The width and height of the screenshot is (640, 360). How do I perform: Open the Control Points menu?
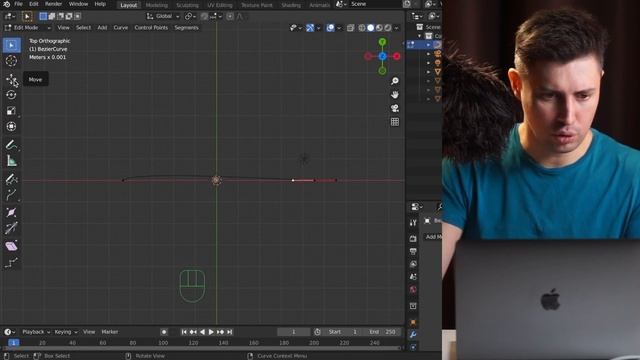coord(151,28)
